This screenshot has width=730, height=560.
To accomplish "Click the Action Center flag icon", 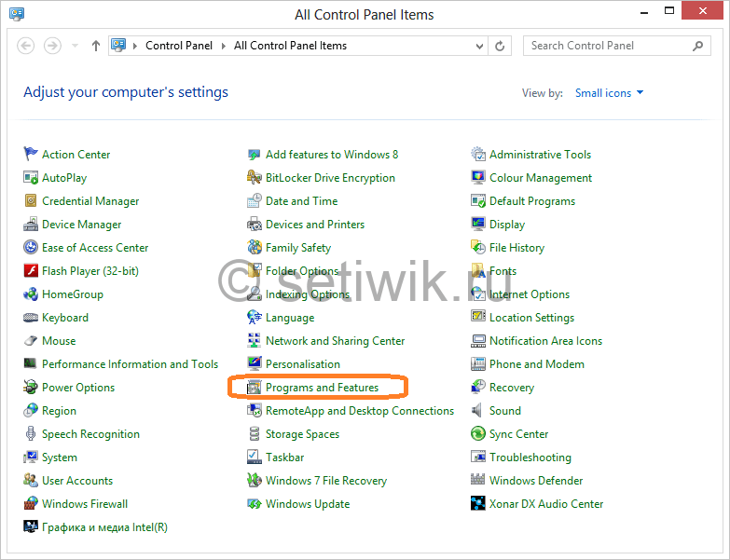I will click(x=31, y=154).
